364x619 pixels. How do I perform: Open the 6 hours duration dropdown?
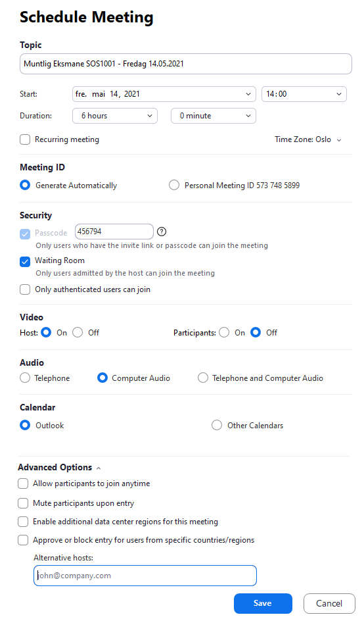115,116
